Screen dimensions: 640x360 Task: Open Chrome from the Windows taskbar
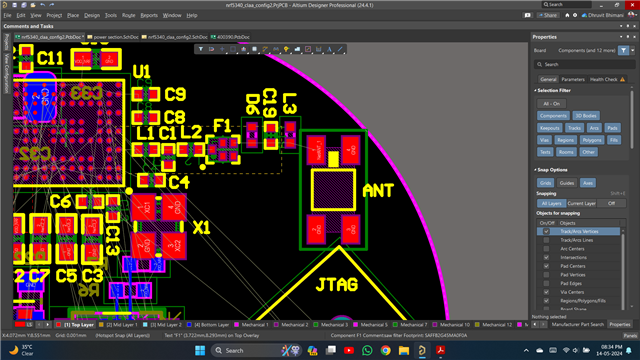tap(385, 350)
